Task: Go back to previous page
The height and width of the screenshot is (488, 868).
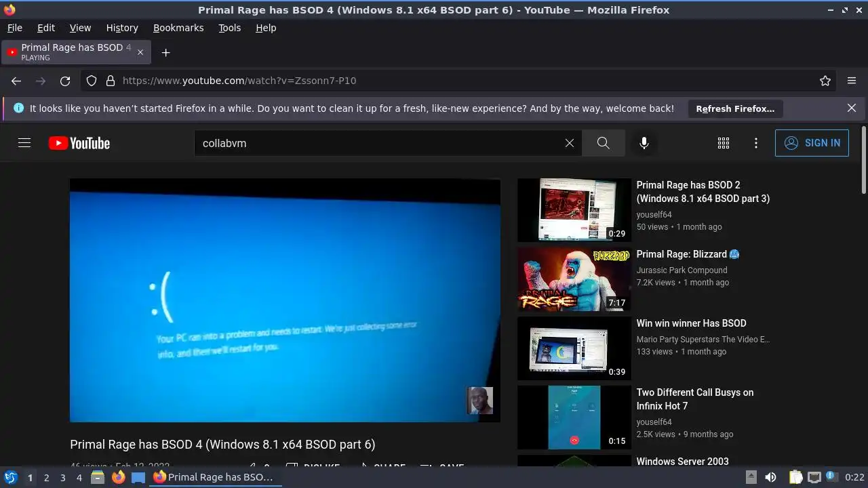Action: click(x=16, y=81)
